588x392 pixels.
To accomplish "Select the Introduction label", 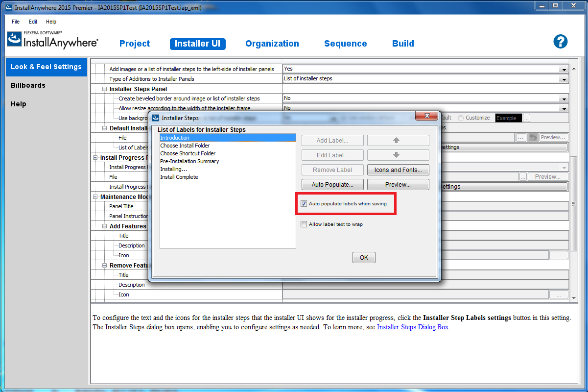I will (x=228, y=138).
